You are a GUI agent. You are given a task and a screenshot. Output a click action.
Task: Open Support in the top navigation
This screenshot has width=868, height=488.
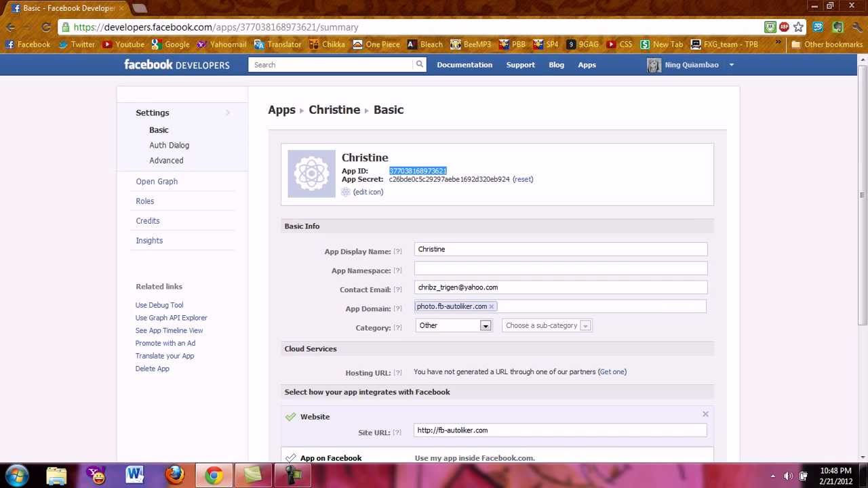point(521,65)
